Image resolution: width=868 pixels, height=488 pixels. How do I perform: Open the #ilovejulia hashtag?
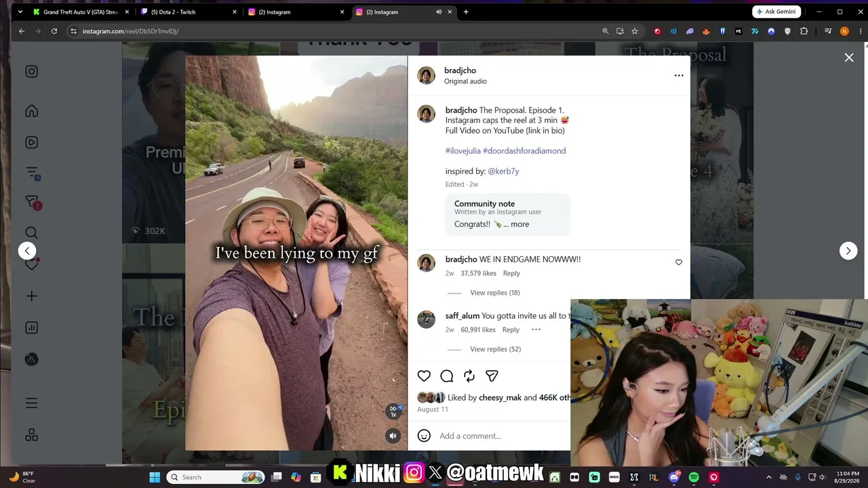(x=463, y=151)
